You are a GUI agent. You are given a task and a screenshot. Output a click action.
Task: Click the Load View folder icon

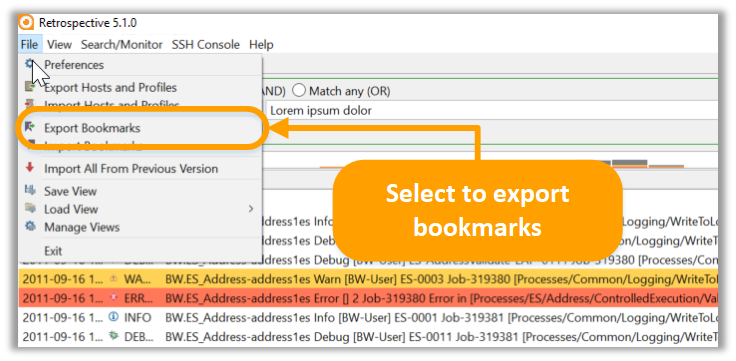(30, 207)
